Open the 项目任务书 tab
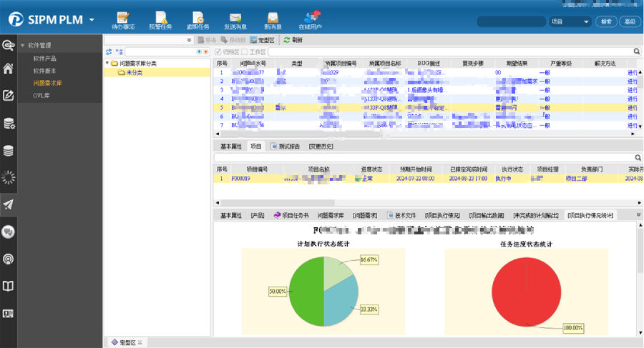 click(291, 215)
